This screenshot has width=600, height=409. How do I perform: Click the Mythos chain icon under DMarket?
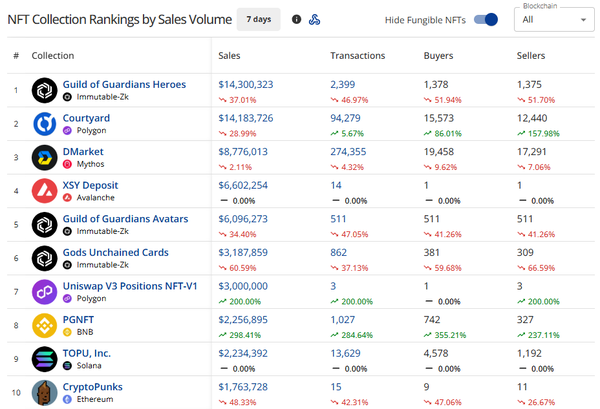tap(67, 165)
